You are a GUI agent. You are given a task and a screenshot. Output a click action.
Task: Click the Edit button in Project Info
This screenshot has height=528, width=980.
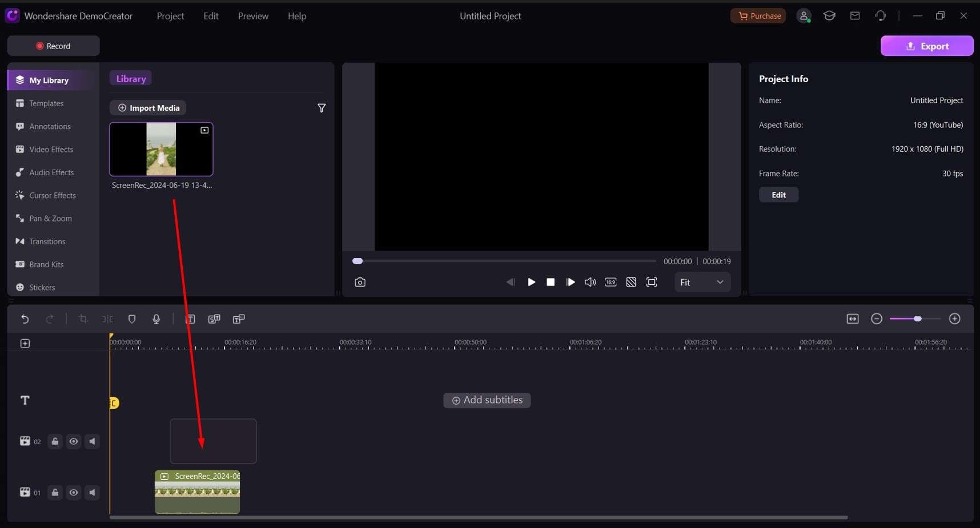click(x=778, y=195)
